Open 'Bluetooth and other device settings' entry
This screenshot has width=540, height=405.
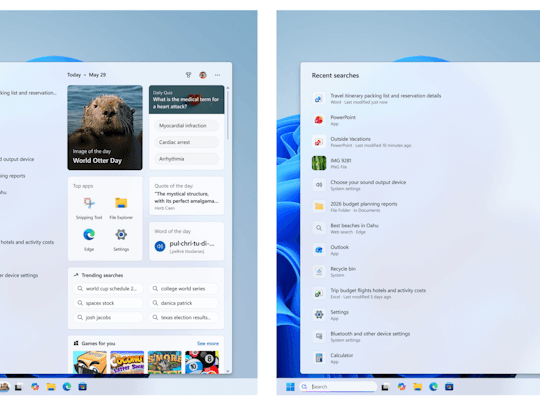370,334
